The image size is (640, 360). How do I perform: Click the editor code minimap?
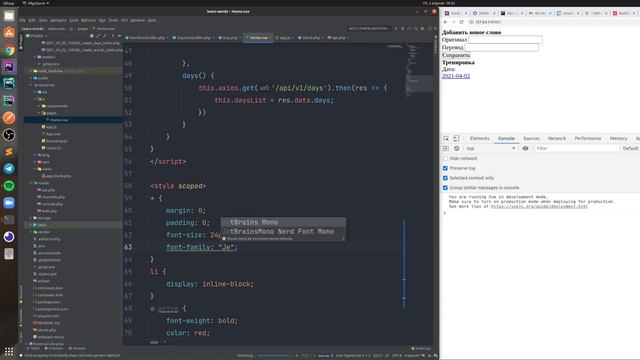tap(418, 69)
